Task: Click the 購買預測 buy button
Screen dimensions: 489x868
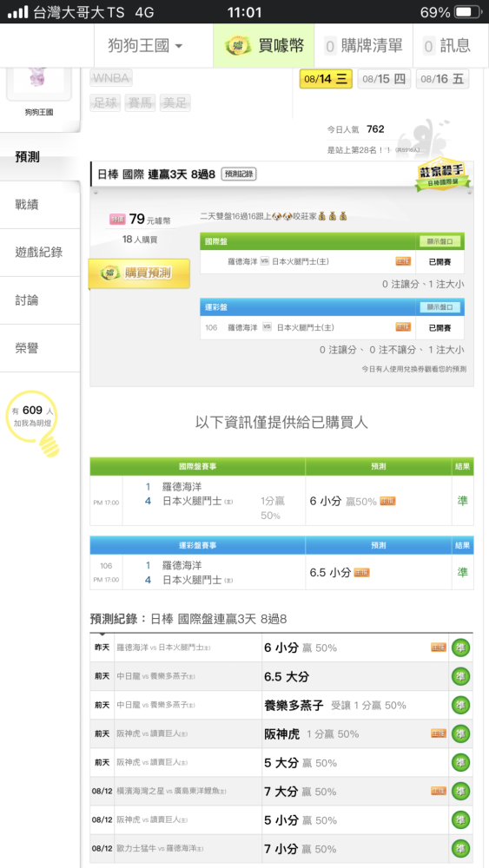Action: [139, 273]
